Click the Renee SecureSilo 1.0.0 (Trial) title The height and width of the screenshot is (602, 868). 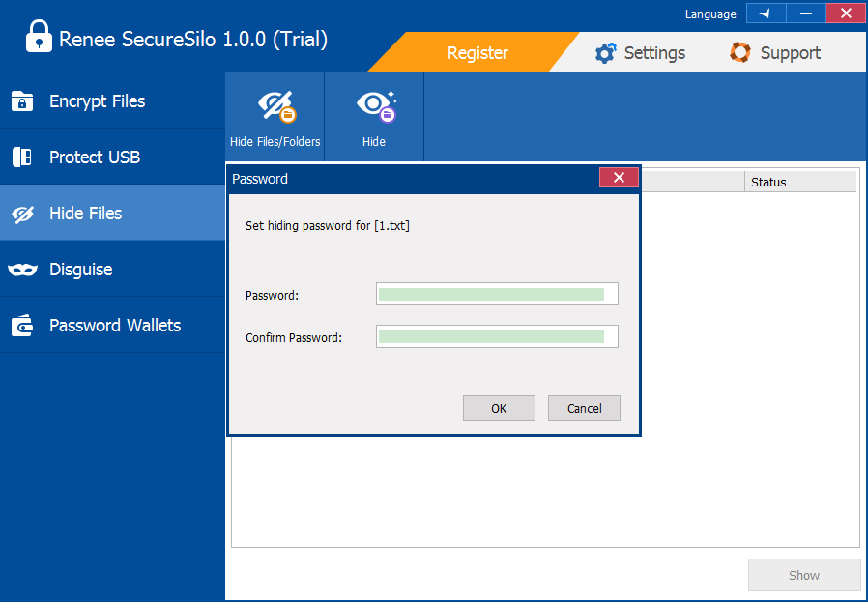coord(193,40)
